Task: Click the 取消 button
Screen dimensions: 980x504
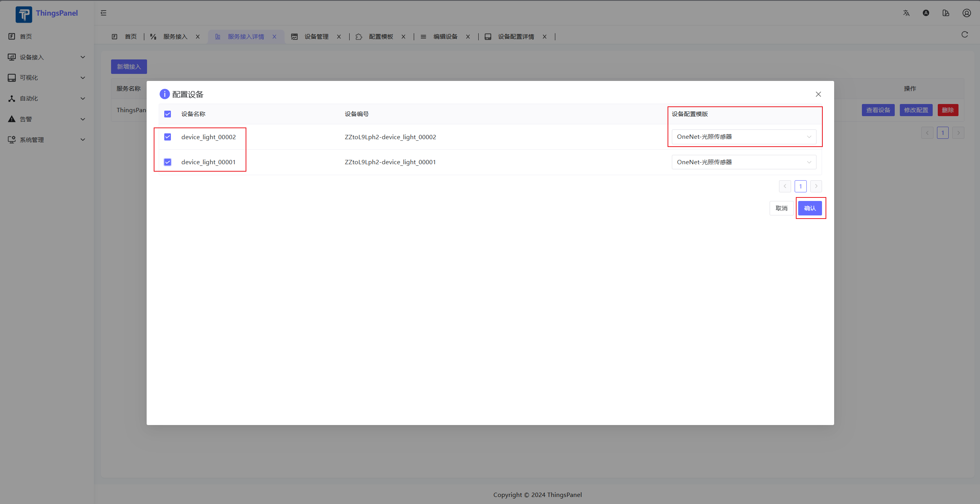Action: coord(781,208)
